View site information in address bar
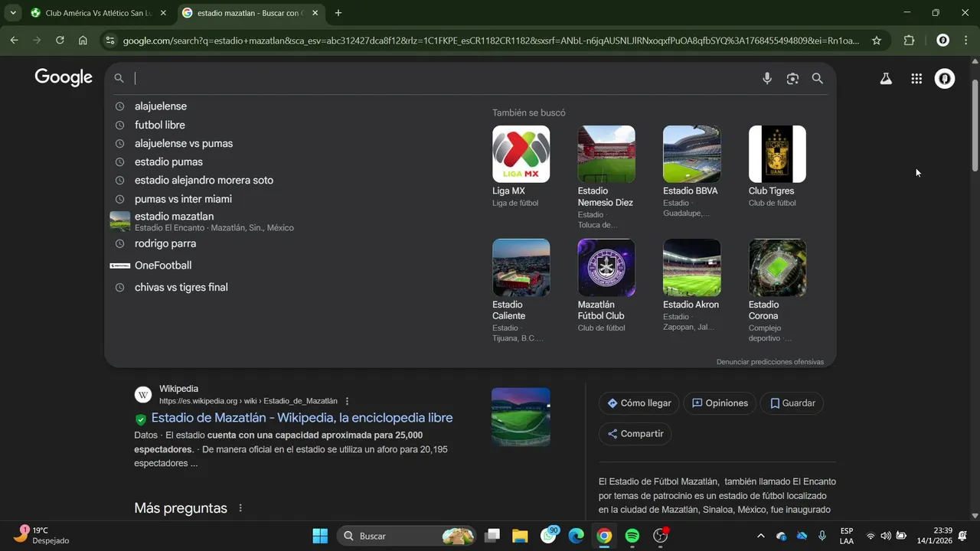 110,41
